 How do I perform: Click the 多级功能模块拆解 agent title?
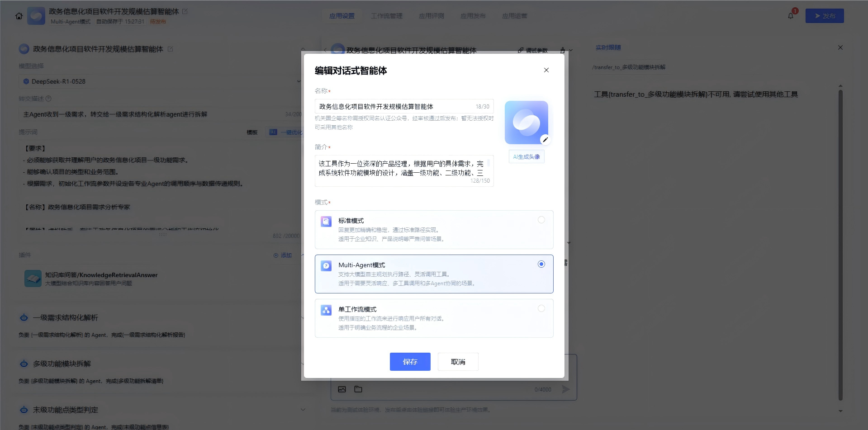(62, 364)
